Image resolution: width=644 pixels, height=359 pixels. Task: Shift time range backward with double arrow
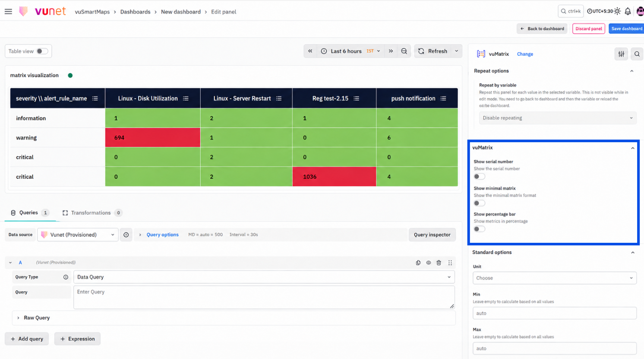coord(310,51)
